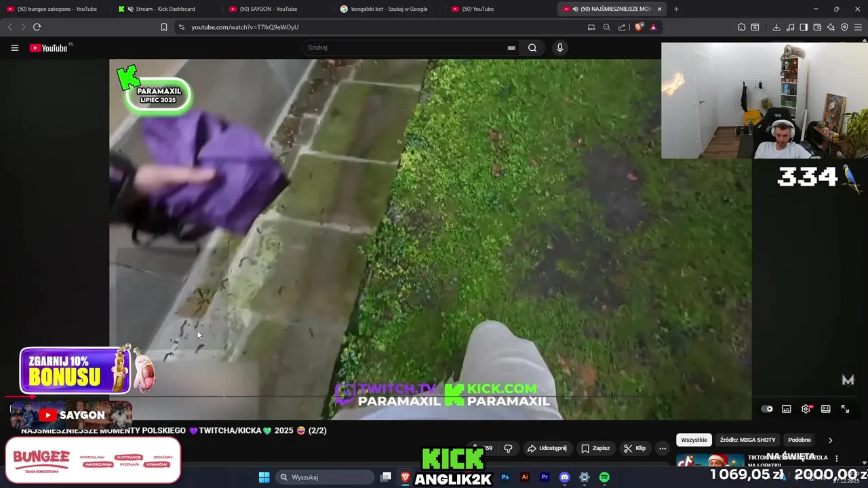This screenshot has height=488, width=868.
Task: Open the zoom-out magnifier in address bar
Action: click(x=606, y=27)
